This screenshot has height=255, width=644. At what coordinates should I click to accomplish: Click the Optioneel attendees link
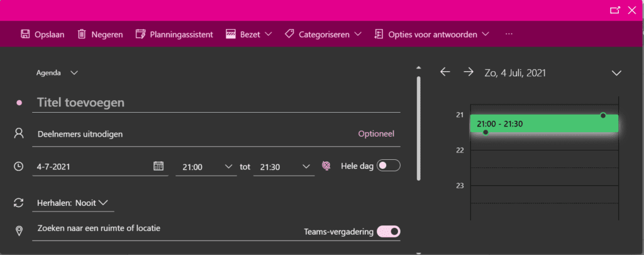click(x=376, y=133)
